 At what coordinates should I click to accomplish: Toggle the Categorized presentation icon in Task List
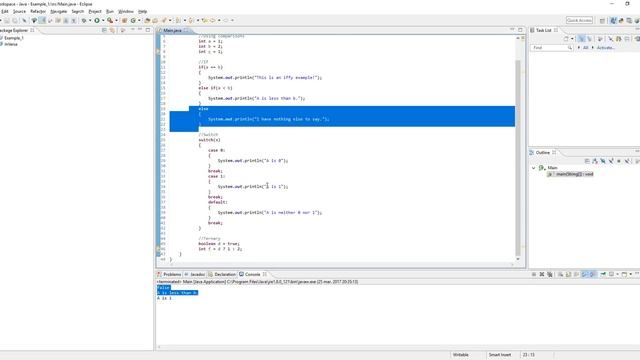tap(581, 39)
